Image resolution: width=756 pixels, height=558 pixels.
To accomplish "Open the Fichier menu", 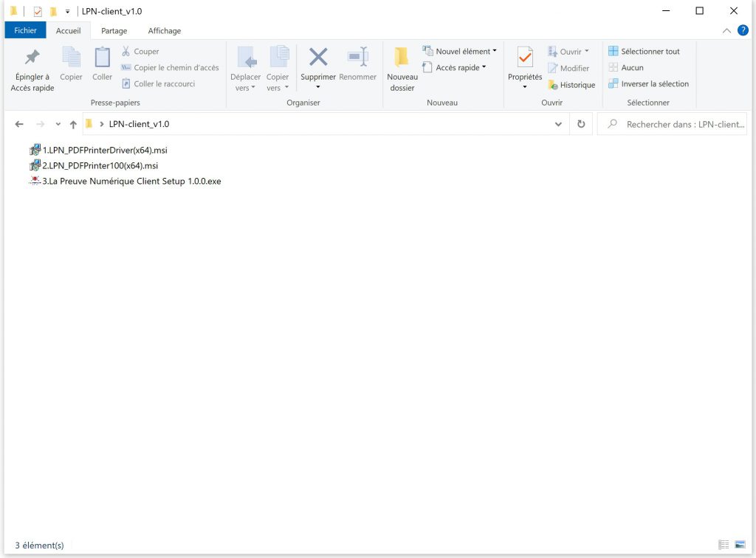I will coord(25,30).
